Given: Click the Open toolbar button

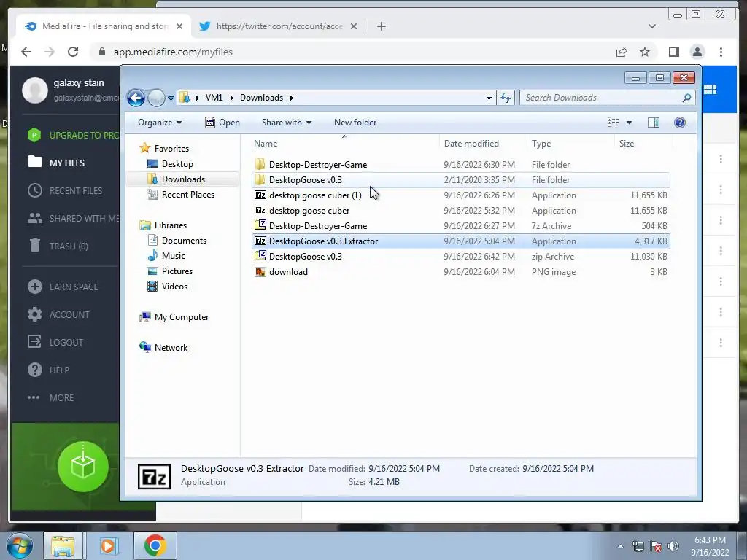Looking at the screenshot, I should click(222, 122).
